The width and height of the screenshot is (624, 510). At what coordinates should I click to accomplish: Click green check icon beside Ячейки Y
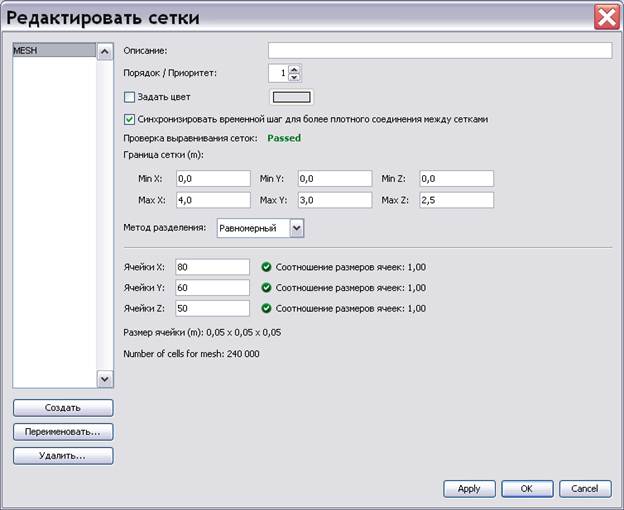[266, 288]
